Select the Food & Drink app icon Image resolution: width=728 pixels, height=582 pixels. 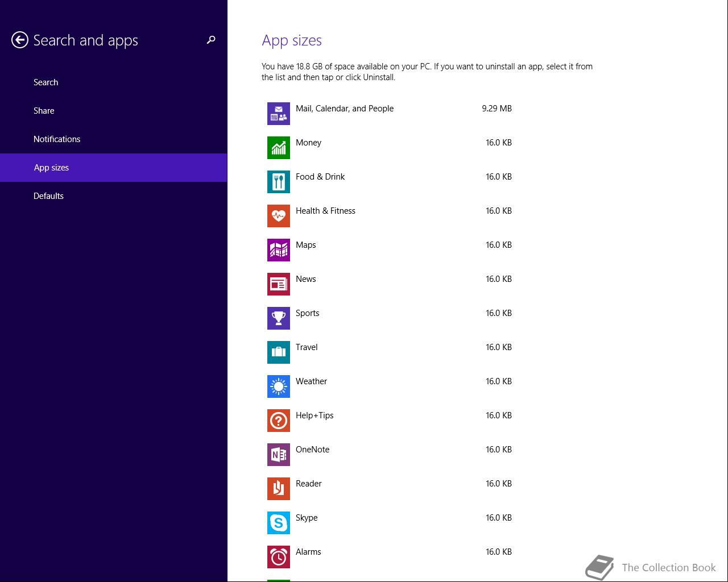(279, 182)
